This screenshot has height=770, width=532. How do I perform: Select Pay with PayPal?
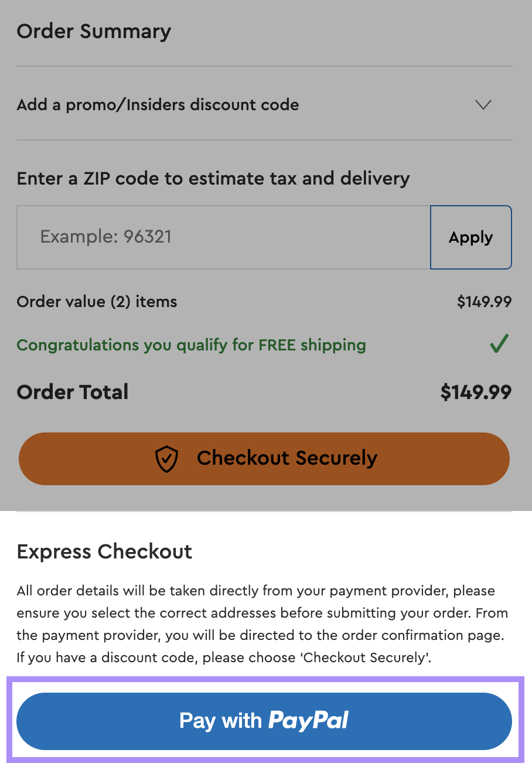pos(264,721)
